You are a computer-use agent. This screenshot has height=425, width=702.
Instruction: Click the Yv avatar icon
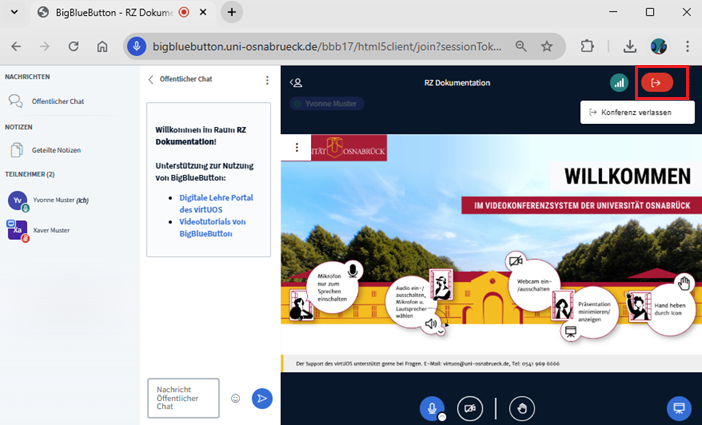[17, 200]
